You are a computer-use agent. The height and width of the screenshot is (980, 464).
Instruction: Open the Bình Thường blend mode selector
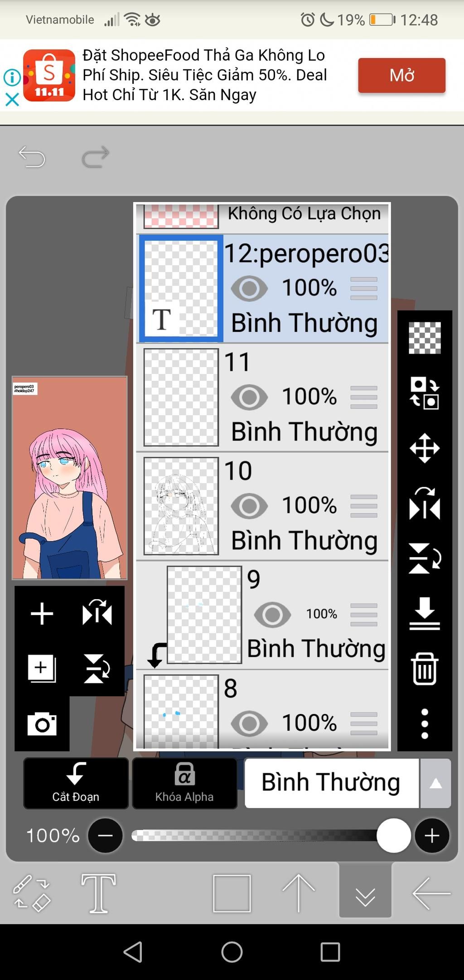point(331,783)
